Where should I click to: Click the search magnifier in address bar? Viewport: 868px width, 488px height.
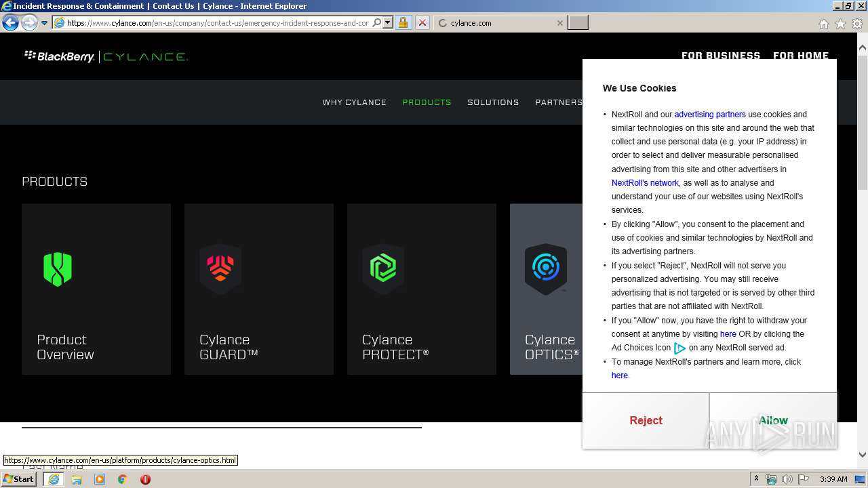click(x=377, y=22)
